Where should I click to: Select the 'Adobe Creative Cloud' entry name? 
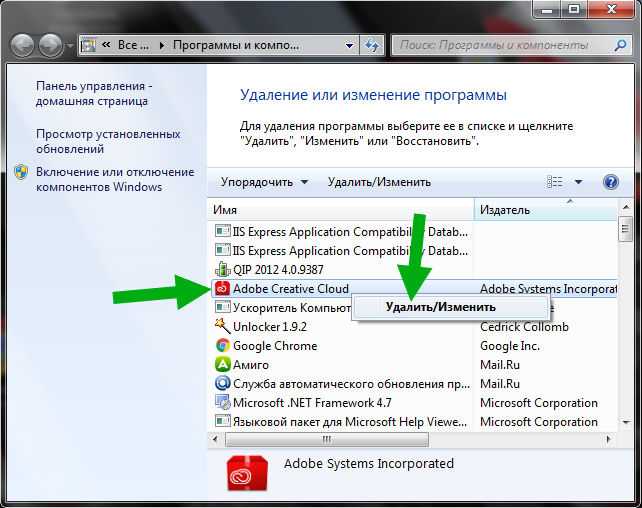(291, 289)
